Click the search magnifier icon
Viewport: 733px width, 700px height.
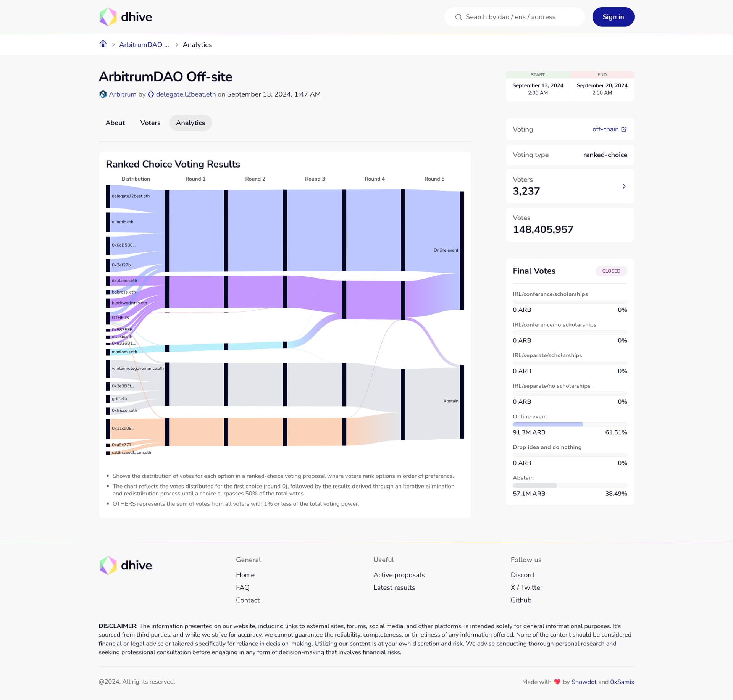click(x=459, y=17)
